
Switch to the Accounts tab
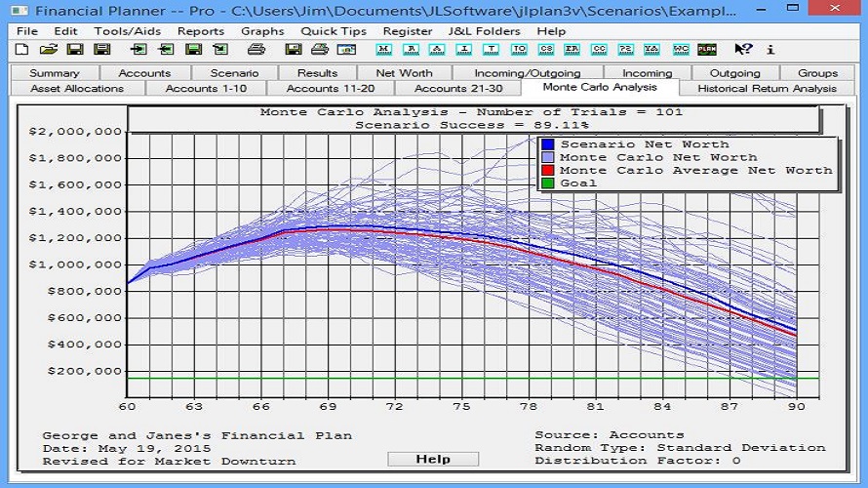point(144,73)
